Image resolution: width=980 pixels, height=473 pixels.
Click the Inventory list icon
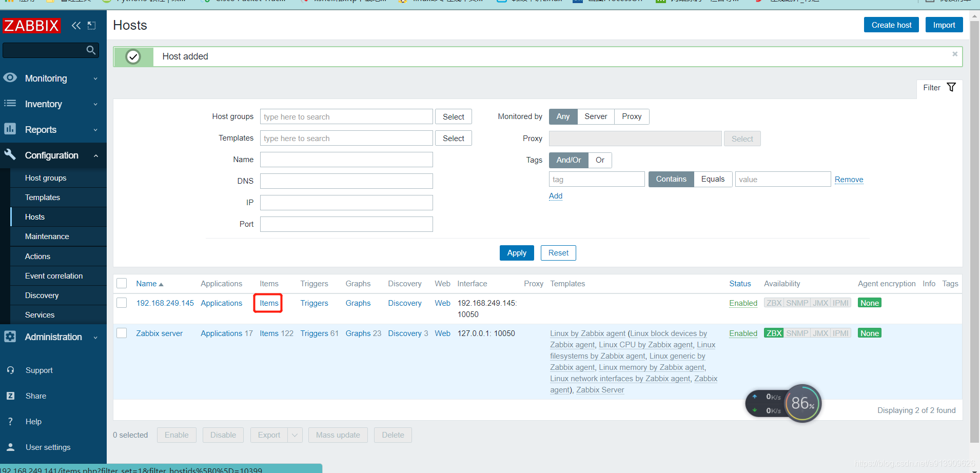(10, 103)
